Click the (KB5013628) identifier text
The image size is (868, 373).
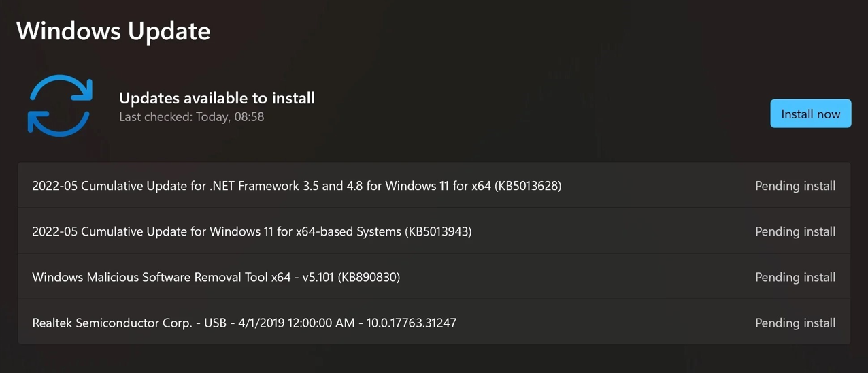[x=528, y=186]
